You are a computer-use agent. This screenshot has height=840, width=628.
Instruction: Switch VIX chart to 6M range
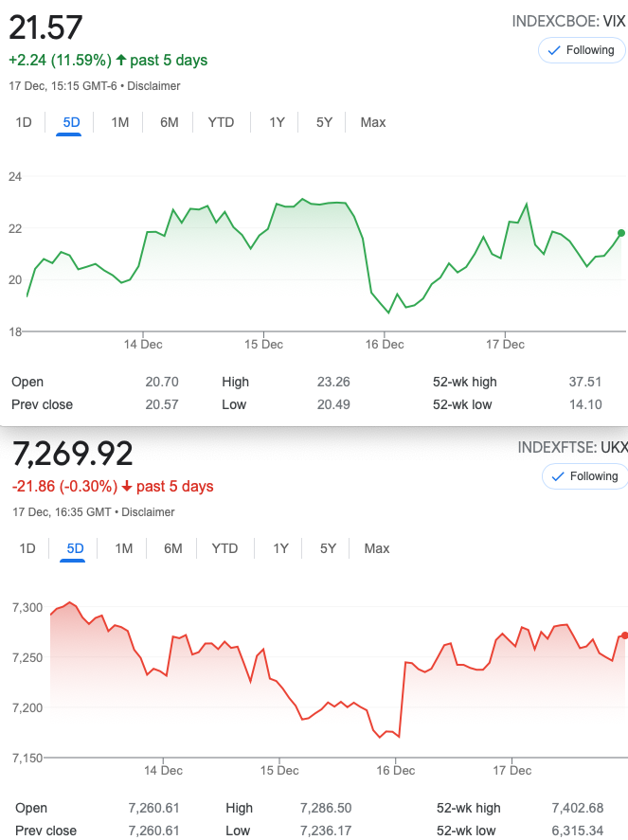[170, 123]
